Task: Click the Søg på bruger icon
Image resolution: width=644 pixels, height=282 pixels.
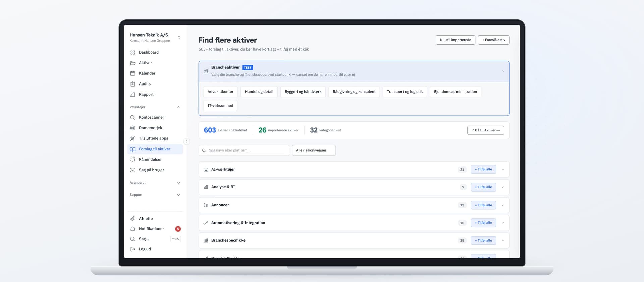Action: (x=132, y=170)
